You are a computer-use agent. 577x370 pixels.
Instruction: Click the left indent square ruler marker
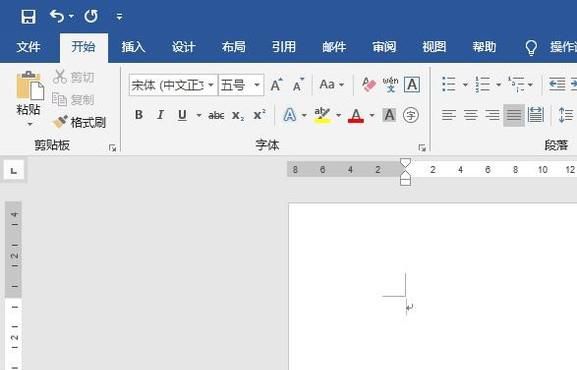[x=405, y=182]
